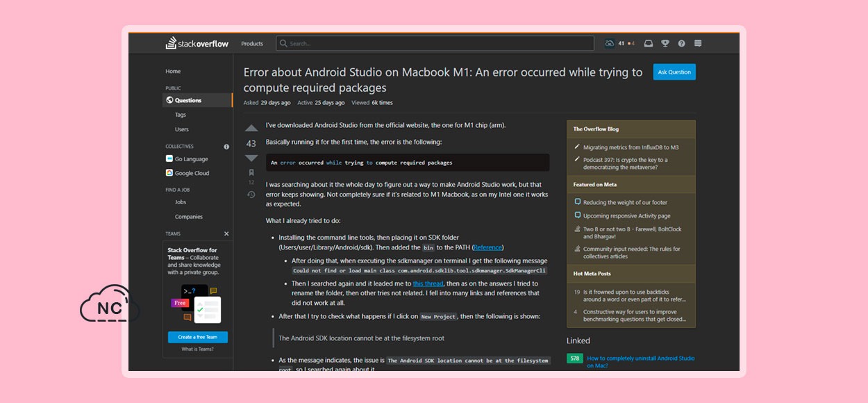868x403 pixels.
Task: Click the 'An error occurred while trying' code block
Action: pos(408,163)
